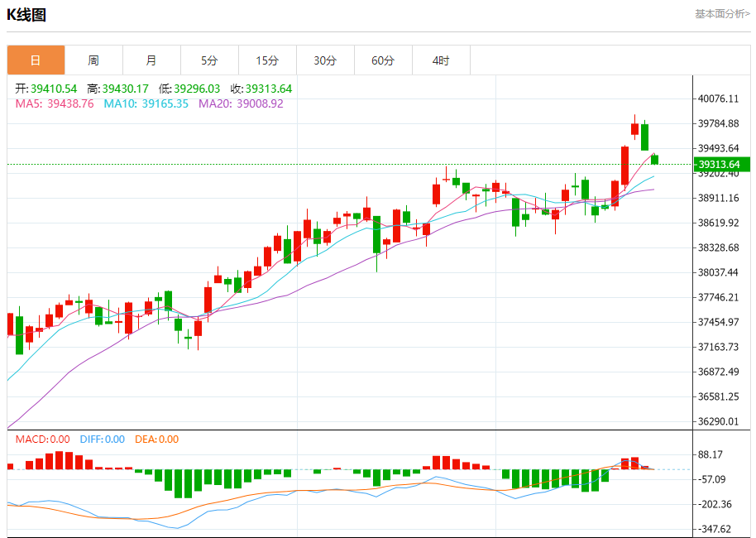Select the 30分 interval tab
Viewport: 756px width, 538px height.
click(x=325, y=60)
